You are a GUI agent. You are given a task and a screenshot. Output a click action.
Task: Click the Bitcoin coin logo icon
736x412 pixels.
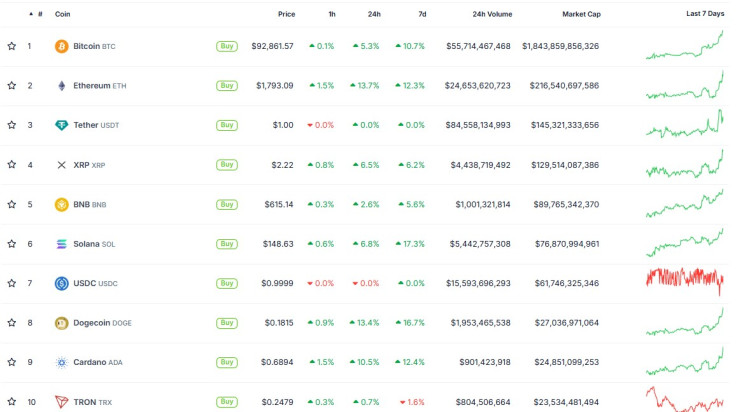coord(61,46)
